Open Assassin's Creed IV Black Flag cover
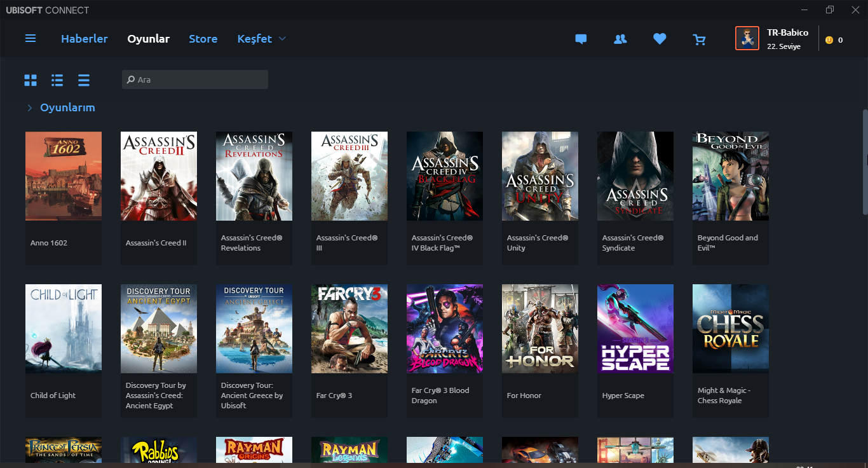868x468 pixels. [445, 176]
